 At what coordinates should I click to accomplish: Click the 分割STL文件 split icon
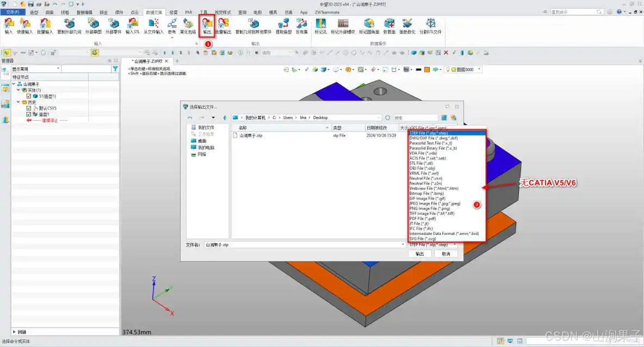click(x=430, y=25)
